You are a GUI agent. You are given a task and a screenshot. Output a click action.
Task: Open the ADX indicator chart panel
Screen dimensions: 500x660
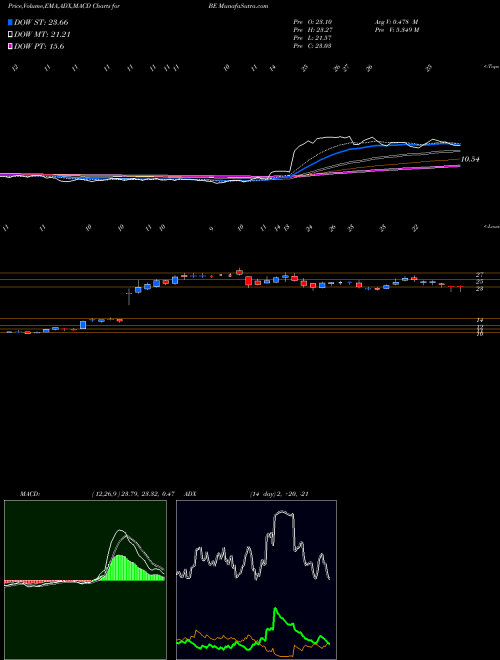(x=256, y=580)
